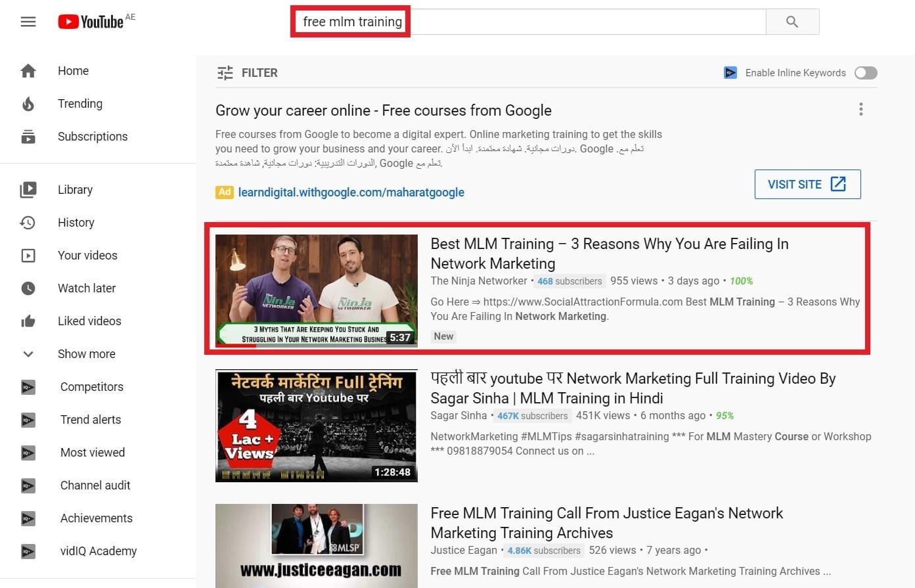Click the 100% score on Ninja Networker video
915x588 pixels.
tap(742, 281)
